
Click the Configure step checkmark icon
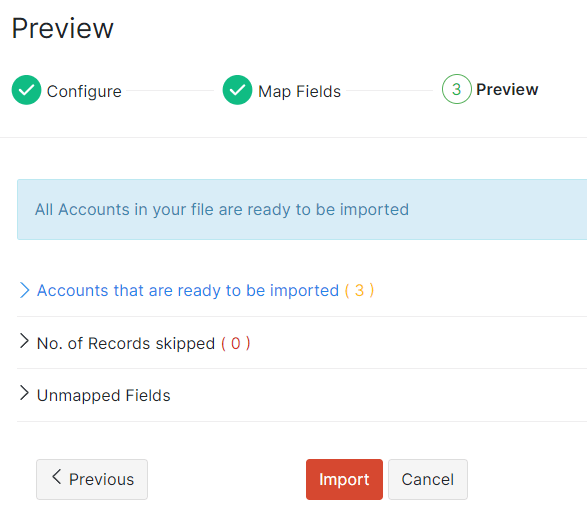pos(26,90)
